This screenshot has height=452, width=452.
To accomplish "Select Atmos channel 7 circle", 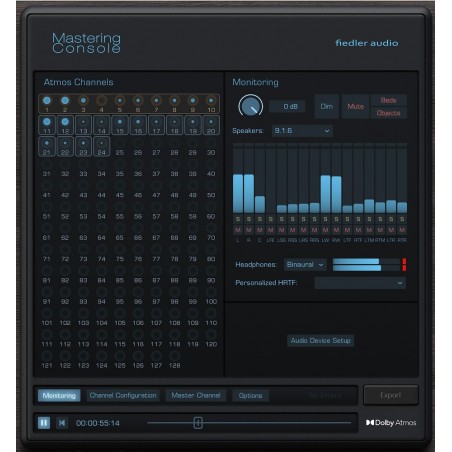I will click(x=156, y=101).
